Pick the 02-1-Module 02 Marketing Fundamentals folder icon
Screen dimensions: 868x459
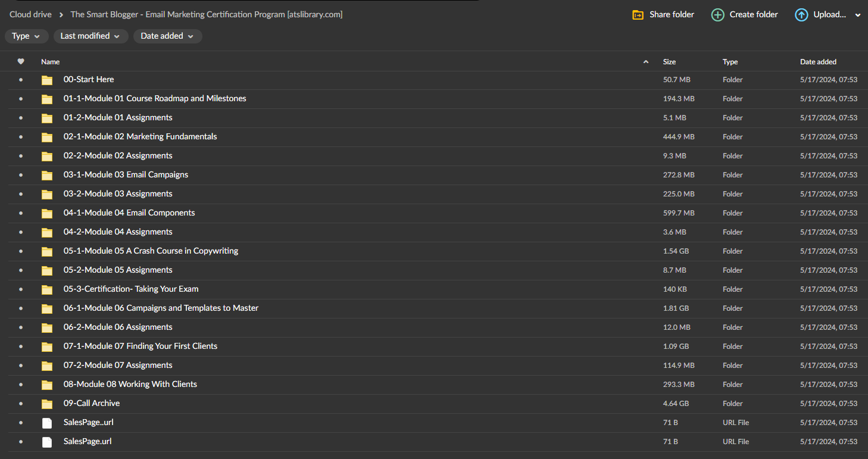coord(47,137)
